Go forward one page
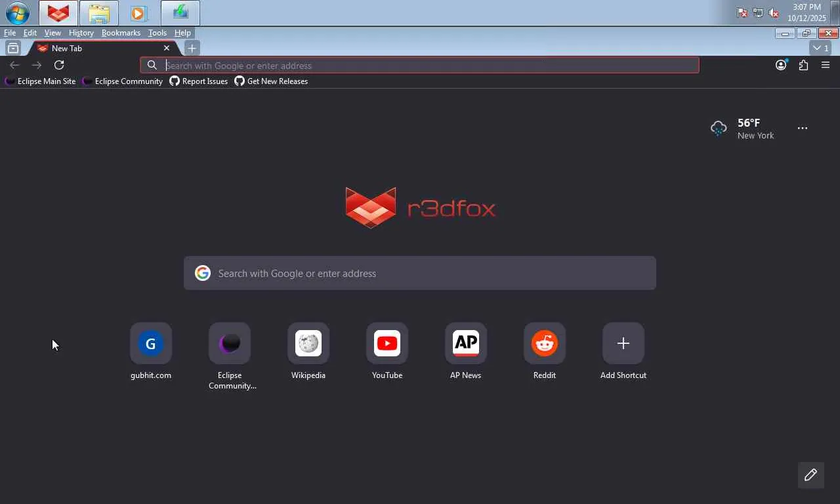 tap(37, 65)
